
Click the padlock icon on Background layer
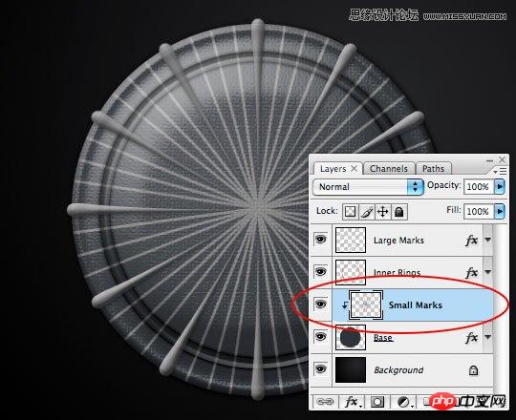(x=473, y=370)
